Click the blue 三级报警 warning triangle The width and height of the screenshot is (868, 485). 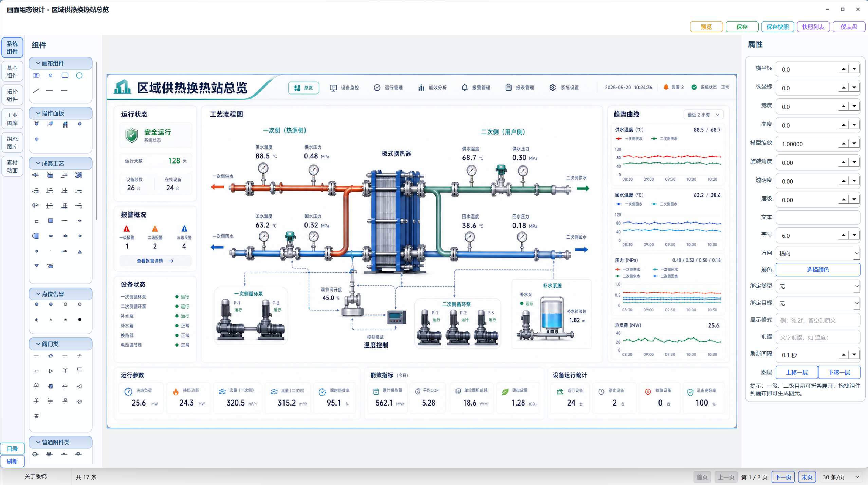[x=184, y=229]
